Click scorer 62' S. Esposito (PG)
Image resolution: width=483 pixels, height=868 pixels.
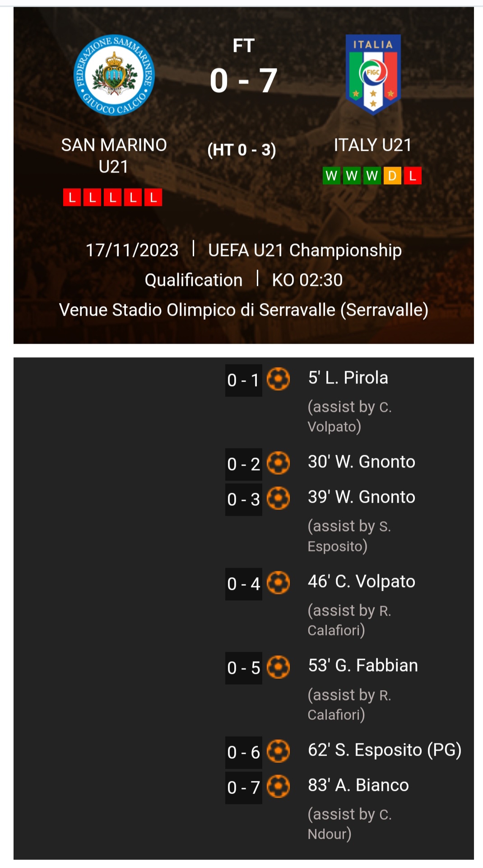[385, 750]
